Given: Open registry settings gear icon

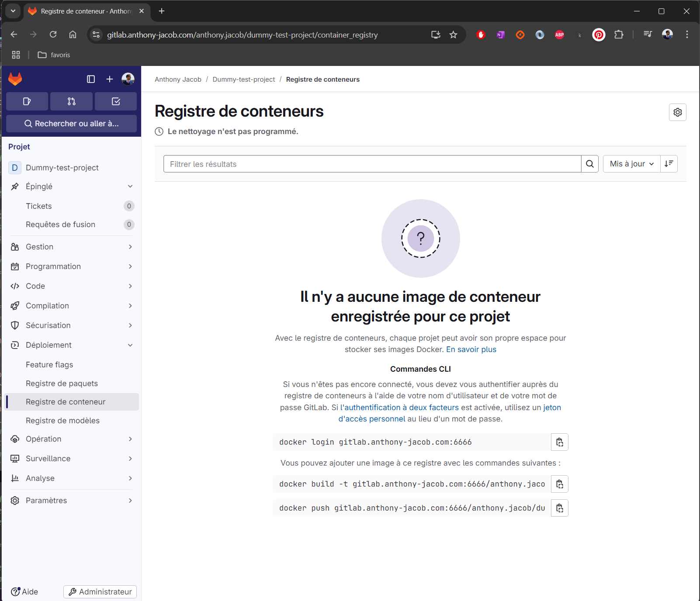Looking at the screenshot, I should pyautogui.click(x=678, y=112).
